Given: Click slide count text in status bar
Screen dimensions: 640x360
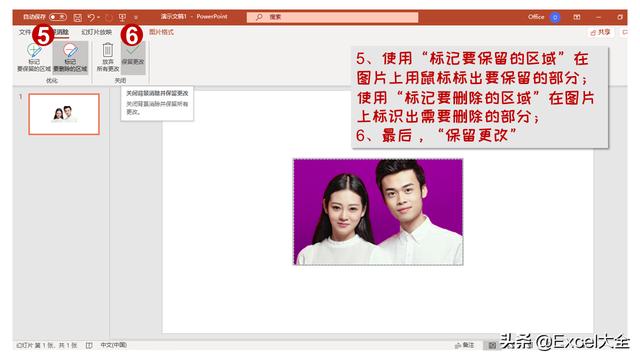Looking at the screenshot, I should [x=47, y=345].
